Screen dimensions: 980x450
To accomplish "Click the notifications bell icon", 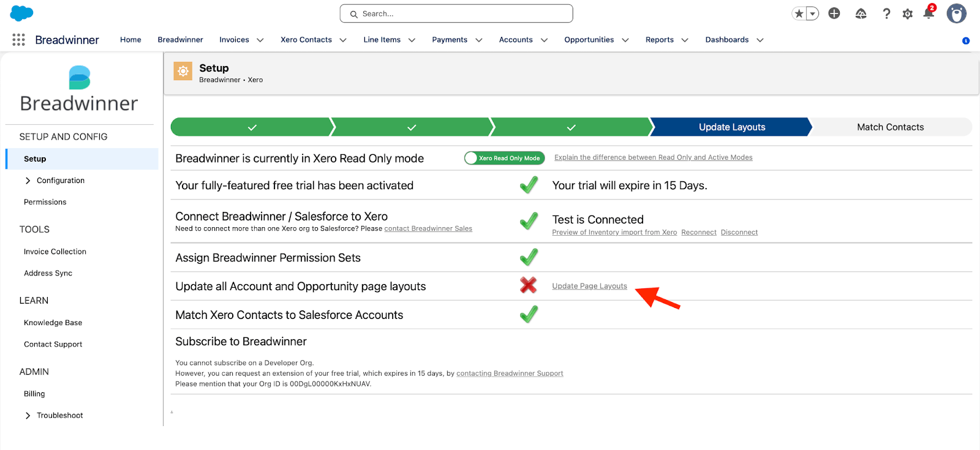I will pyautogui.click(x=929, y=13).
